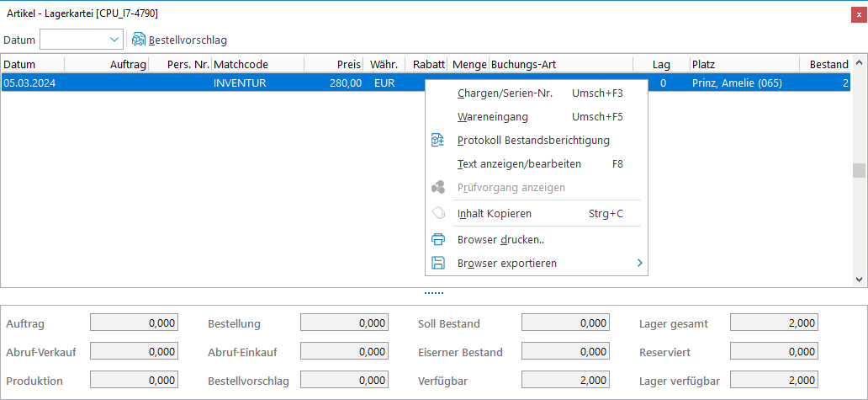Select Chargen/Serien-Nr. from context menu
Screen dimensions: 868x400
click(x=505, y=93)
